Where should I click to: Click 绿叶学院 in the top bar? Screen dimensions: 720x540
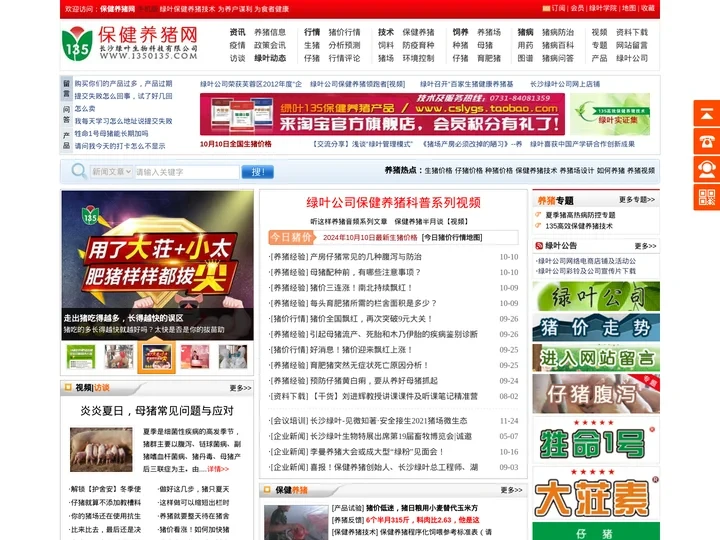click(x=603, y=8)
